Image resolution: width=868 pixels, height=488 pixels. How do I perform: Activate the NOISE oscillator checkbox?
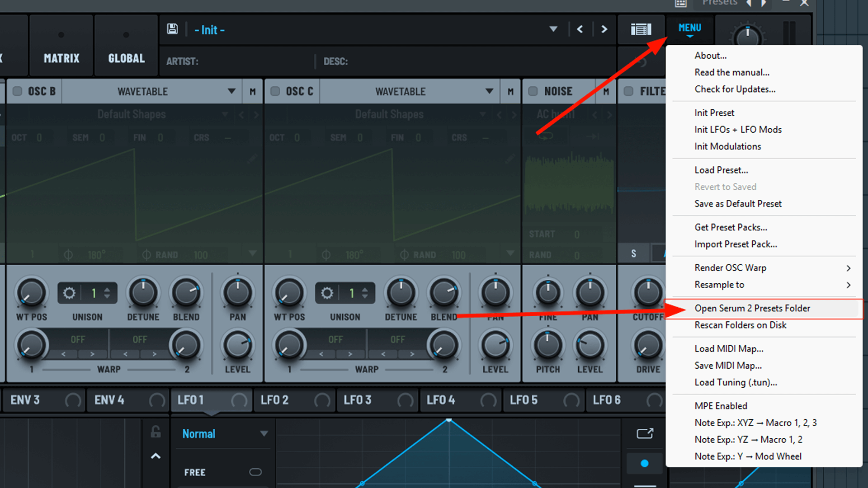point(532,91)
